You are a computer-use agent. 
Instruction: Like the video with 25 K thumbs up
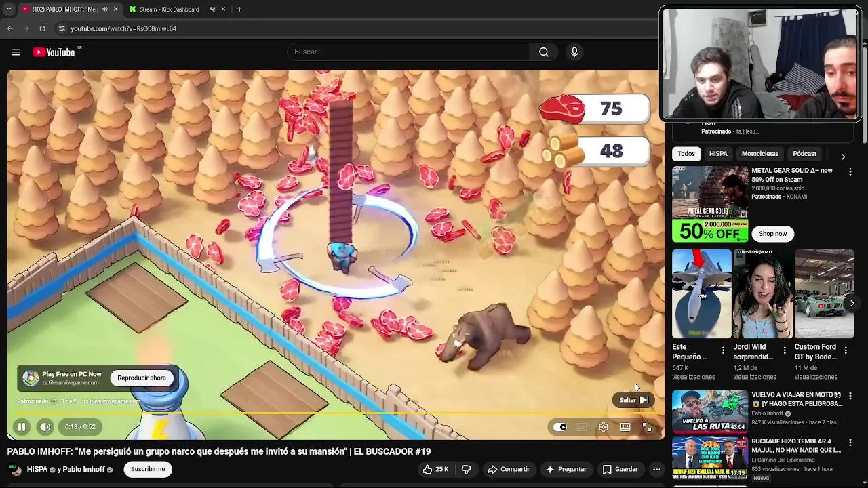[x=435, y=469]
